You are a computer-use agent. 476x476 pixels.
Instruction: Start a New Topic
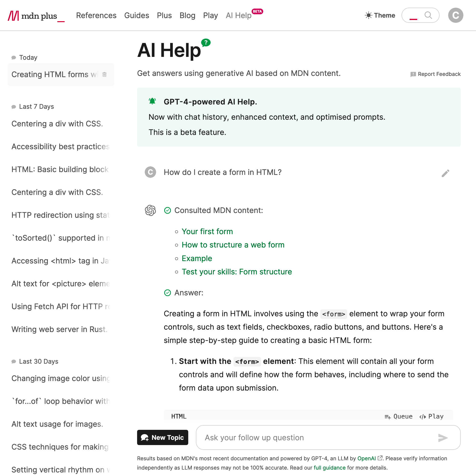tap(162, 437)
